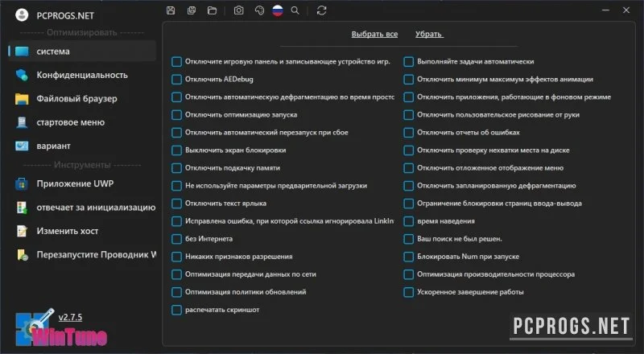
Task: Check 'распечатать скриншот'
Action: click(x=176, y=310)
